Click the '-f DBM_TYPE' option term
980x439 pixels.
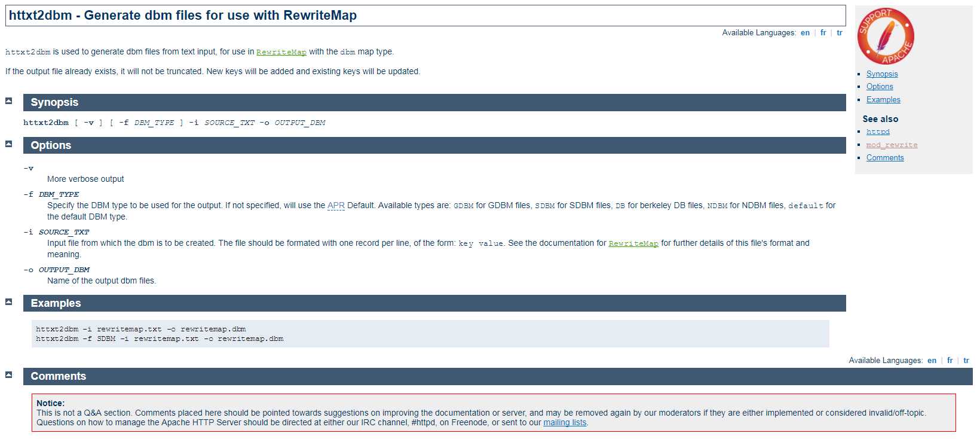[51, 194]
